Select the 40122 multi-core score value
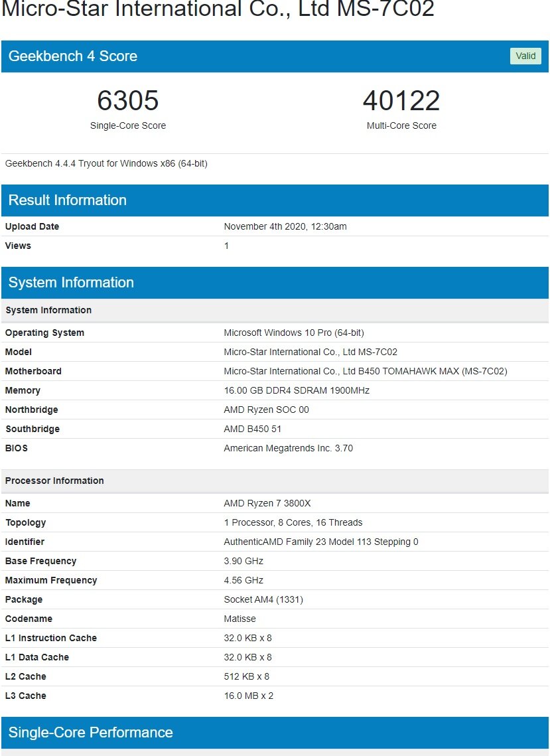 pyautogui.click(x=401, y=100)
